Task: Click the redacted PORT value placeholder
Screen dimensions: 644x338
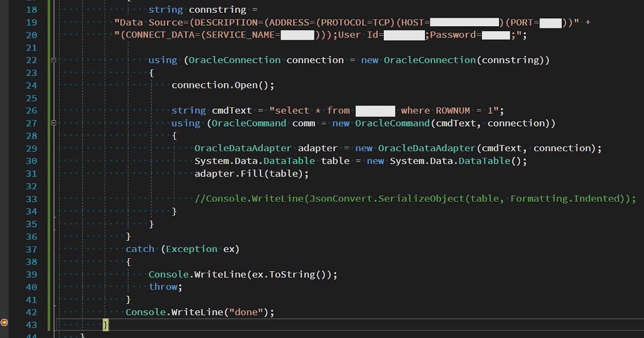Action: (x=550, y=22)
